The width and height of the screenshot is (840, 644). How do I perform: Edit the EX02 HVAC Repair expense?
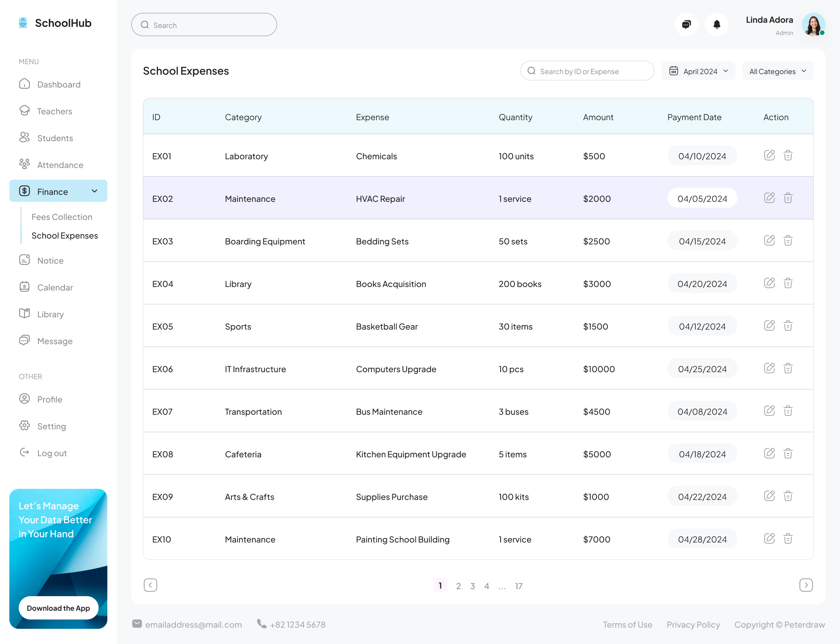[769, 198]
